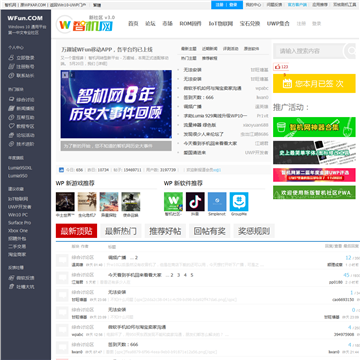Open the Lumia950XL sidebar link
The height and width of the screenshot is (360, 360).
pos(20,168)
